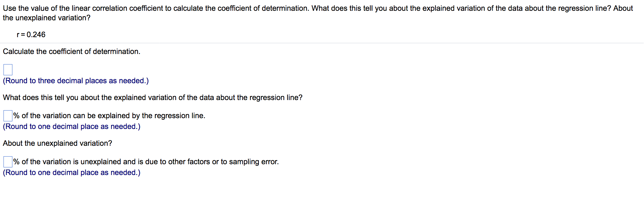Click rounding hint below unexplained variation sentence
Viewport: 644px width, 216px height.
(71, 172)
